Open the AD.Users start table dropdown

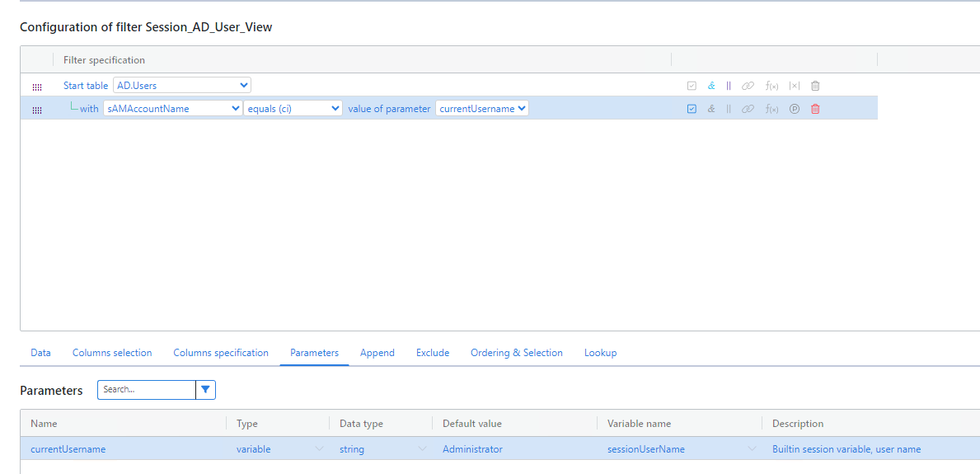click(x=182, y=85)
